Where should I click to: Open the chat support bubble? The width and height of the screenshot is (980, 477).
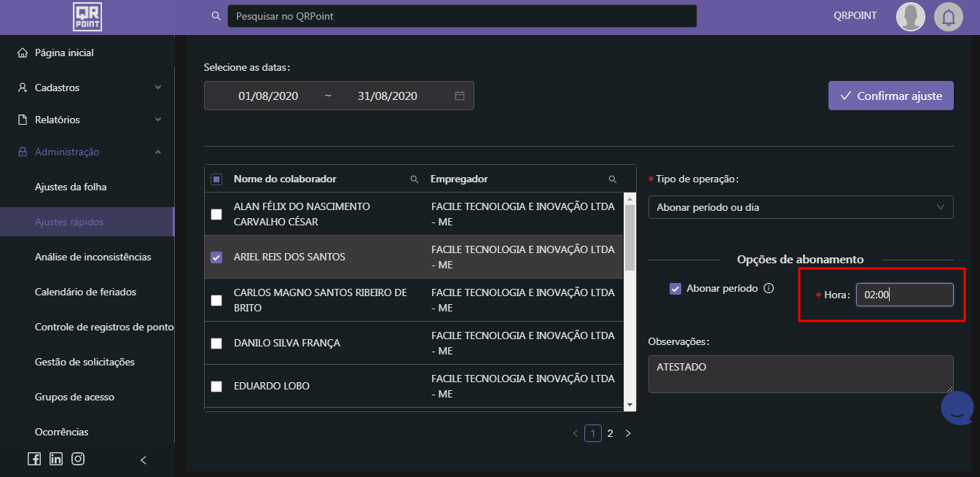(x=957, y=408)
